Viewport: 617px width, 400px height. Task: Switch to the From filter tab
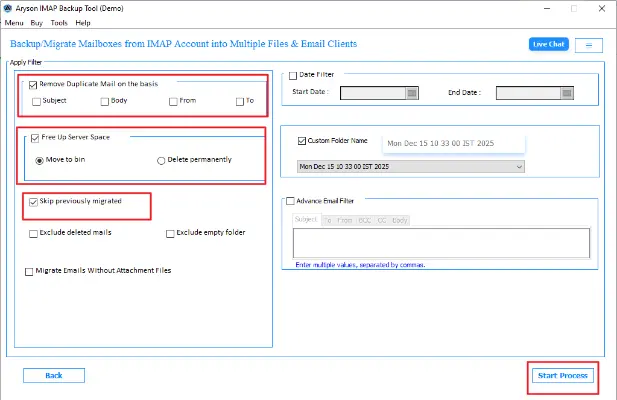click(x=345, y=220)
